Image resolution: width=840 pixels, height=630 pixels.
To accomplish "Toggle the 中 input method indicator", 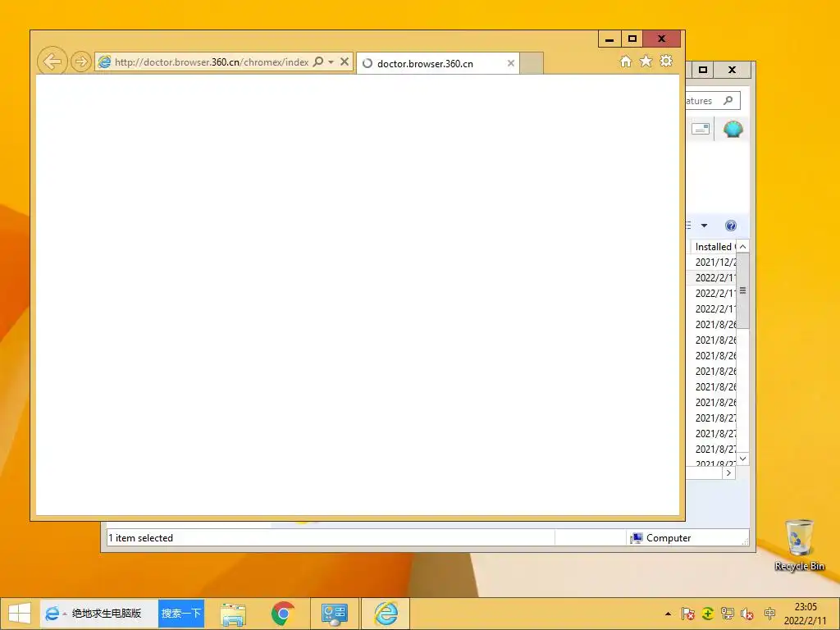I will coord(769,614).
